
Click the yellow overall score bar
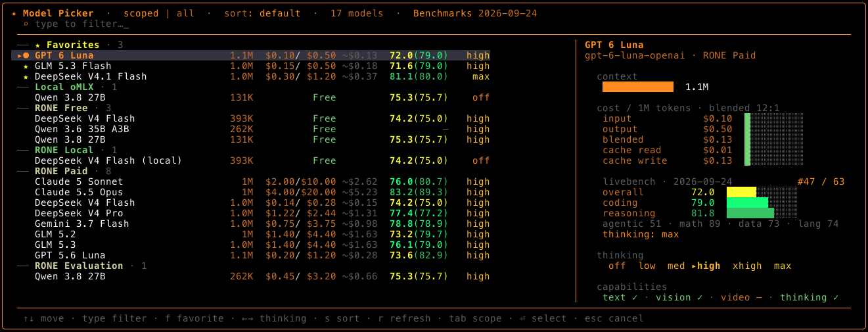coord(742,192)
